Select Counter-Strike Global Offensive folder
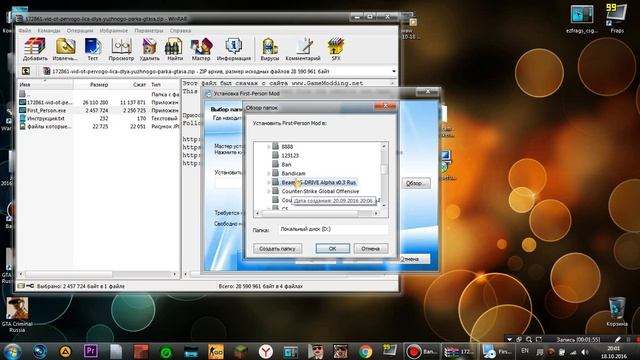Image resolution: width=640 pixels, height=360 pixels. click(x=320, y=191)
